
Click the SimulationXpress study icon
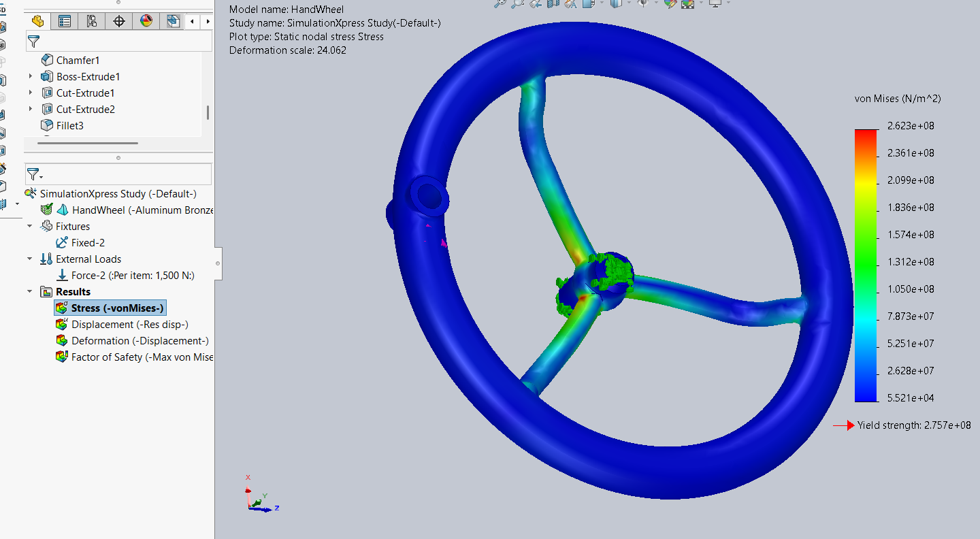point(31,193)
